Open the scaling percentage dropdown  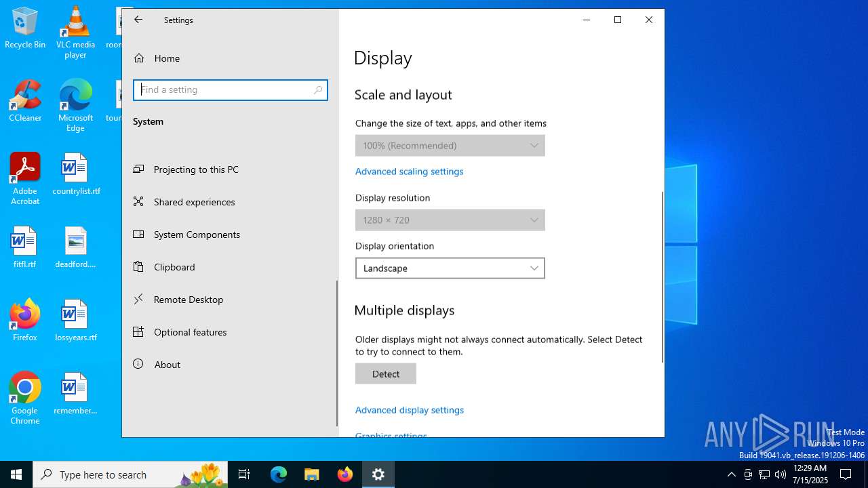coord(450,146)
